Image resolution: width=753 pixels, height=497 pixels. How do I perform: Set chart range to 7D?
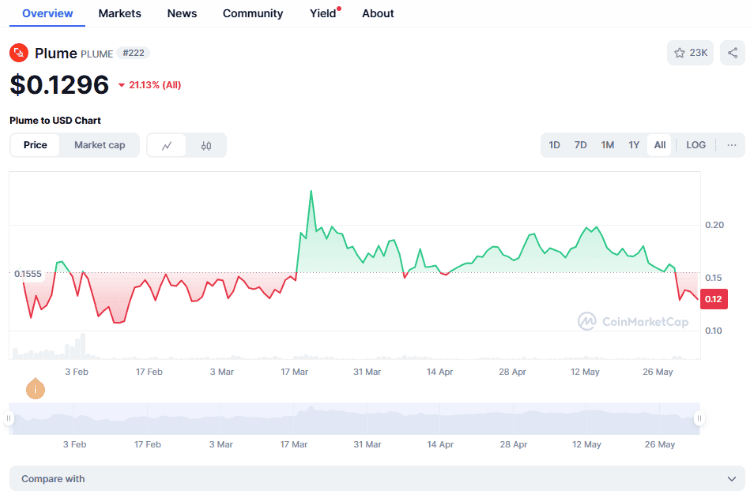point(581,145)
